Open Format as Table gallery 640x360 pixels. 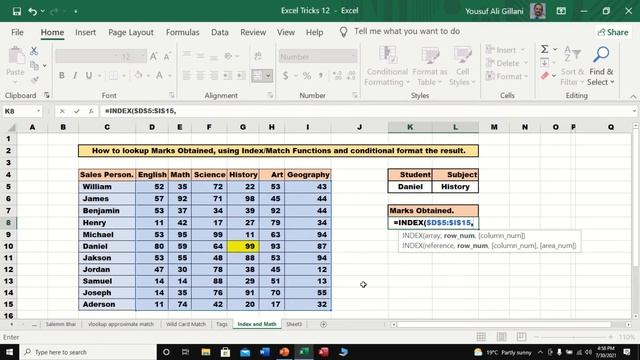(x=430, y=66)
